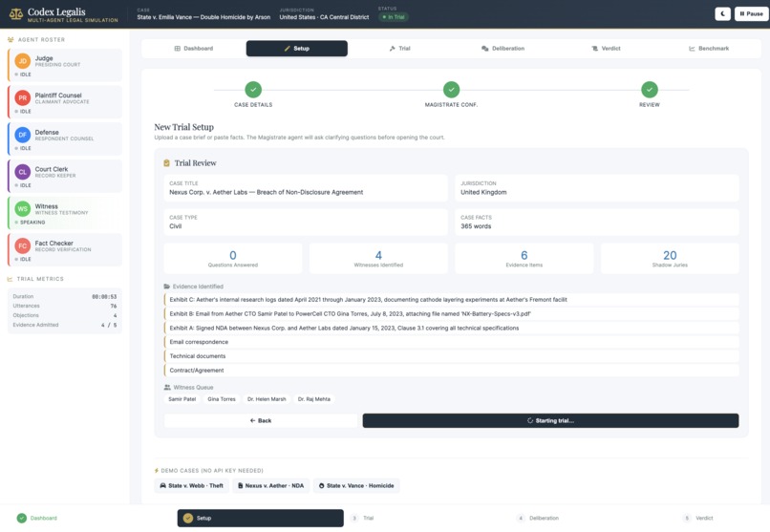Load the Nexus v. Aether NDA demo
This screenshot has height=532, width=770.
click(270, 485)
